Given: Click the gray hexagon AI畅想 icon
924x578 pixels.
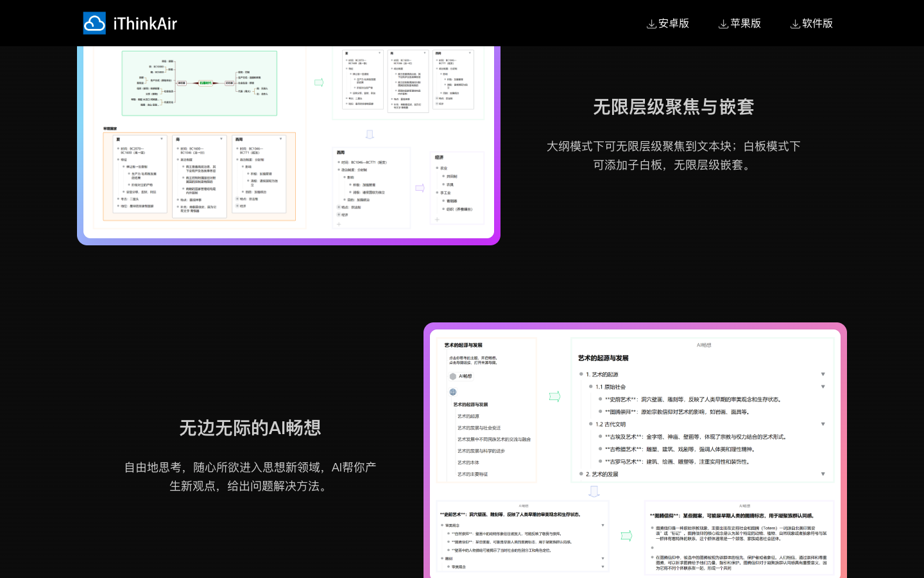Looking at the screenshot, I should point(453,376).
